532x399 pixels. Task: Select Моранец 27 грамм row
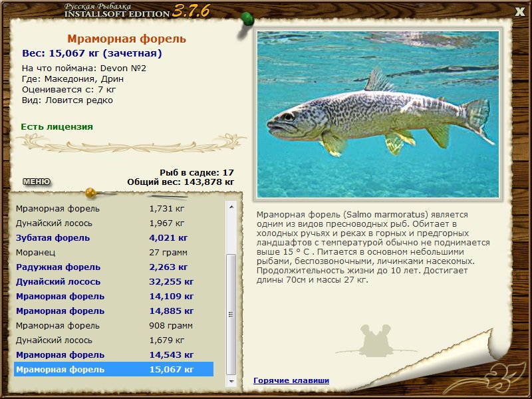click(x=114, y=253)
